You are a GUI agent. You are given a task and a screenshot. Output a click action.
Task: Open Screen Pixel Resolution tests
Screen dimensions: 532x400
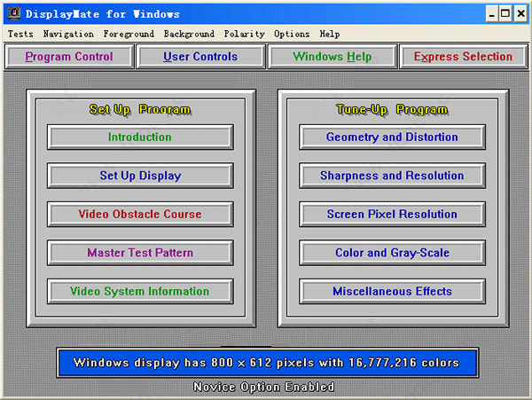(x=392, y=214)
